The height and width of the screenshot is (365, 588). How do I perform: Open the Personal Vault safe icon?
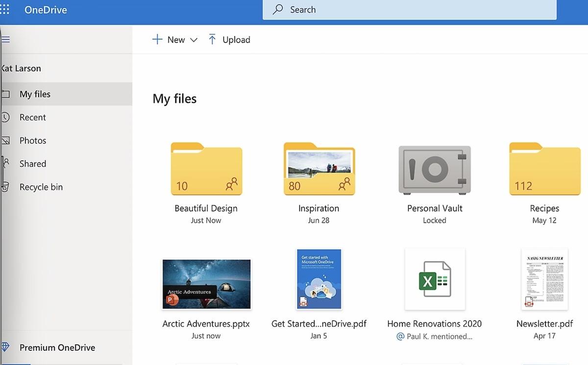point(435,170)
